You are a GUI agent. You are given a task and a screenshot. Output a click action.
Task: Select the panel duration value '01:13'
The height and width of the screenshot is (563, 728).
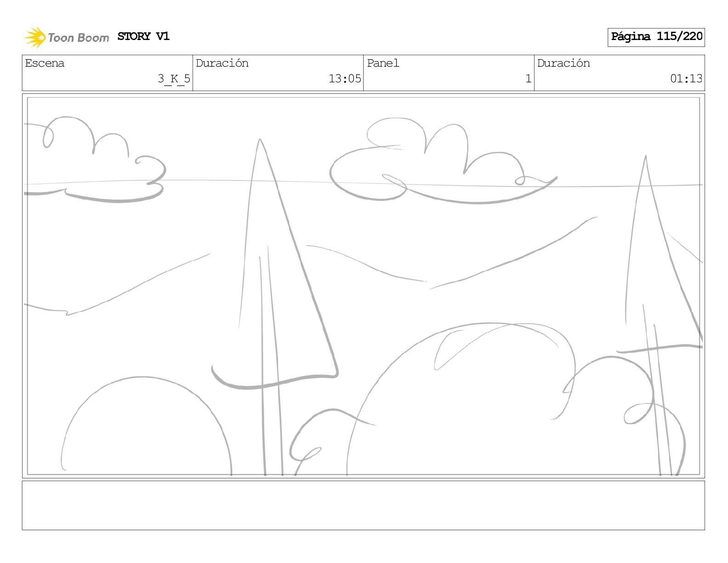[686, 79]
